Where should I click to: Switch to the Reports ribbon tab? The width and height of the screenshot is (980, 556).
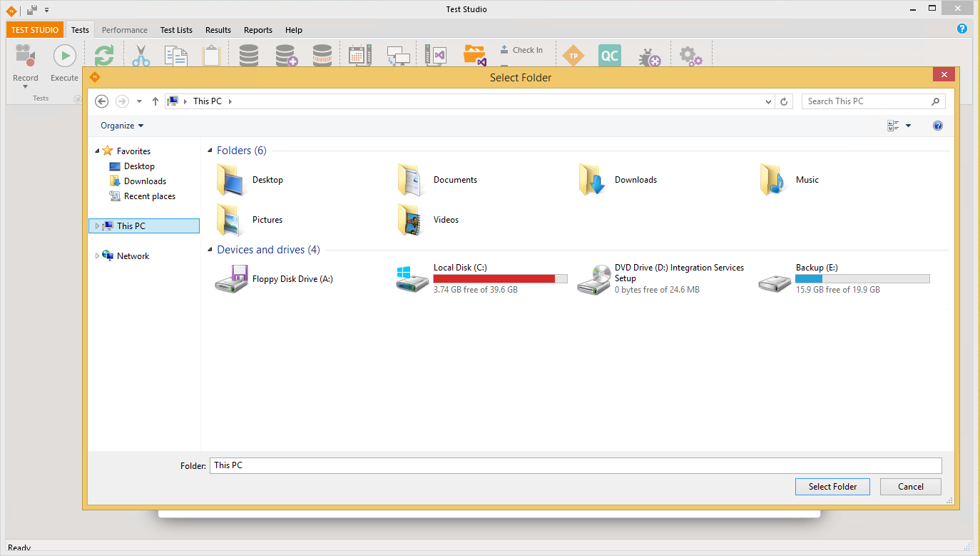[x=258, y=30]
